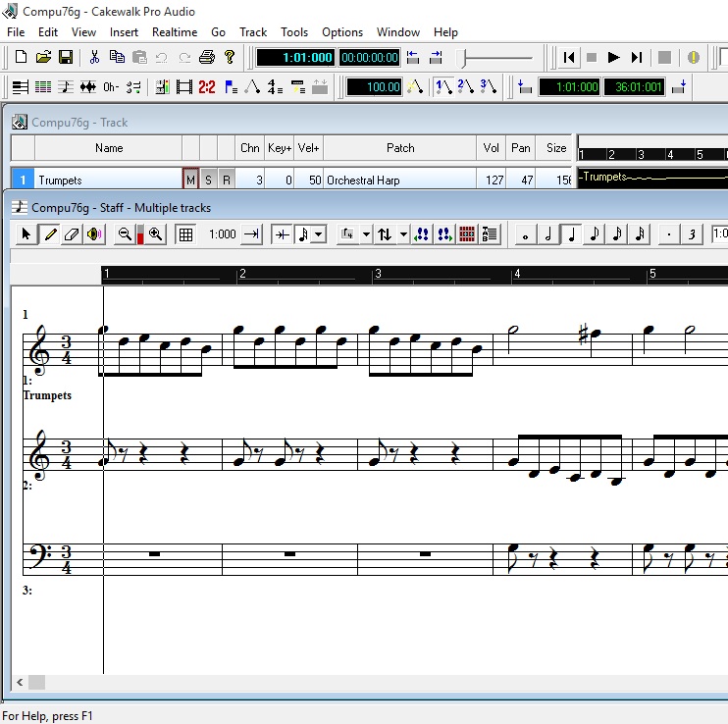This screenshot has height=724, width=728.
Task: Open the up-down arrows dropdown in Staff toolbar
Action: click(x=403, y=234)
